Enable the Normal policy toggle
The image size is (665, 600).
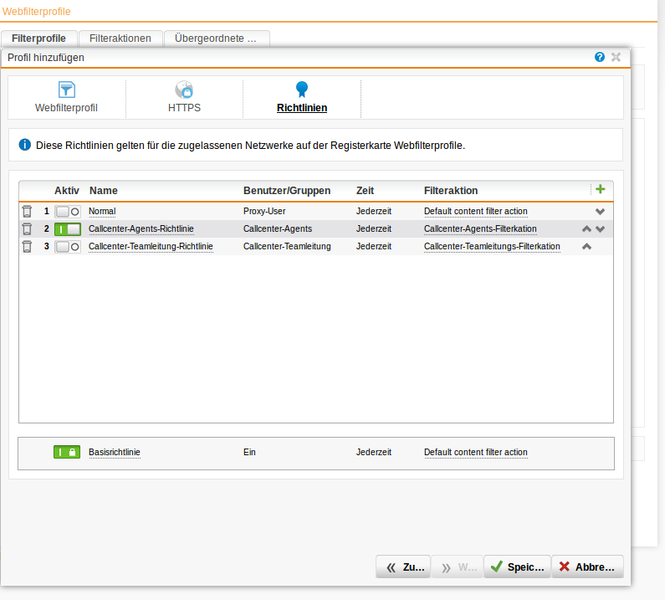[x=67, y=212]
